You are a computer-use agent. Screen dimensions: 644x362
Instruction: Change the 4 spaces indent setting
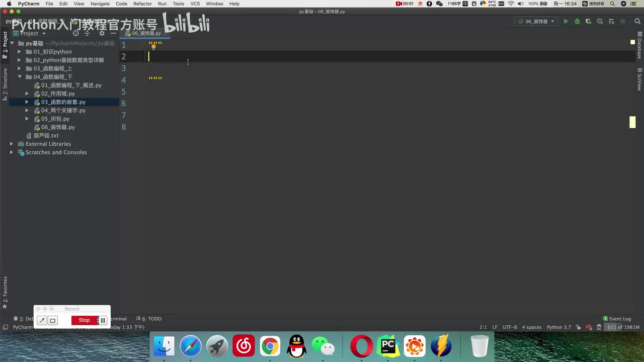(532, 327)
